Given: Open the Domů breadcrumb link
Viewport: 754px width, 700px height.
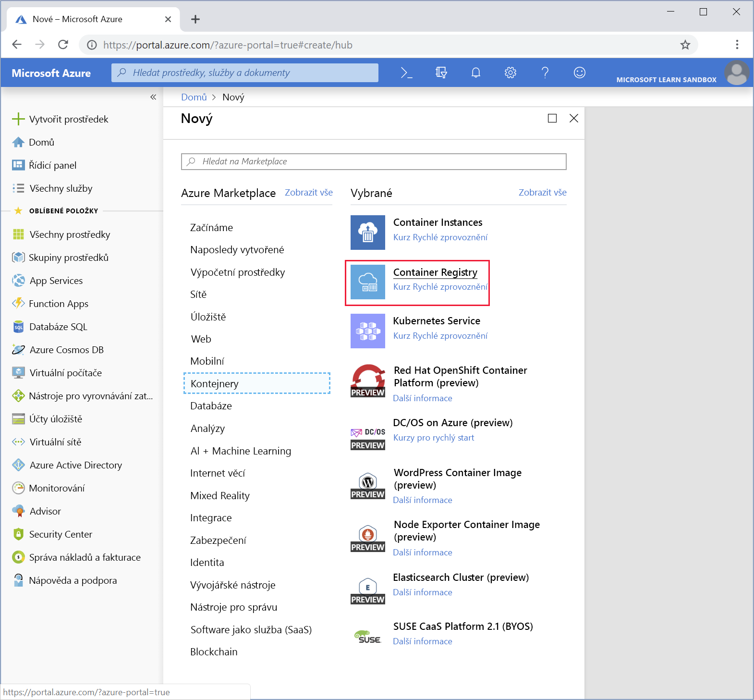Looking at the screenshot, I should [x=194, y=97].
